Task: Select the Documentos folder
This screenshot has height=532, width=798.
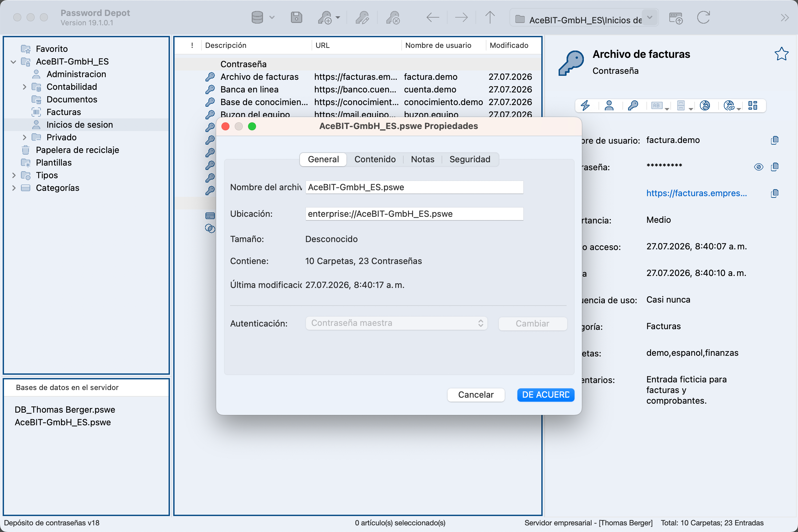Action: click(x=71, y=99)
